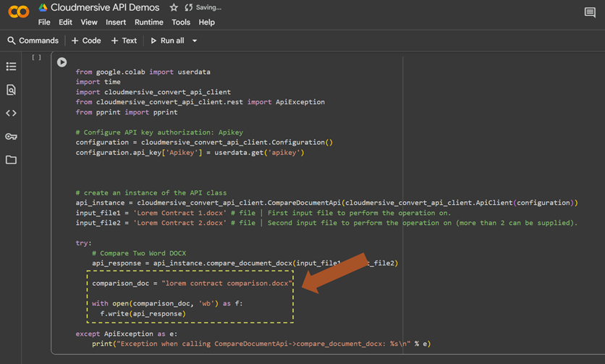Click Run all button
605x364 pixels.
click(x=167, y=41)
